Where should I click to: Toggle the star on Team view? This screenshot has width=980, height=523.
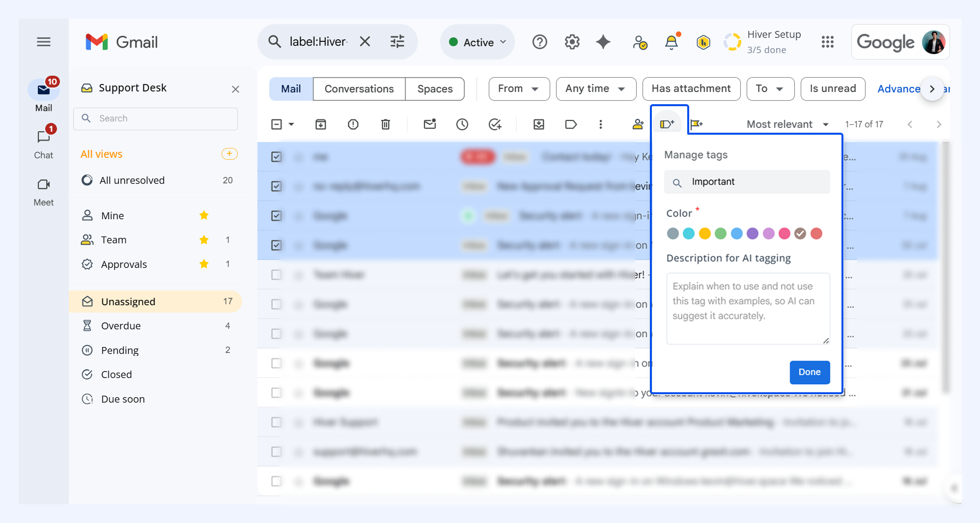coord(204,240)
